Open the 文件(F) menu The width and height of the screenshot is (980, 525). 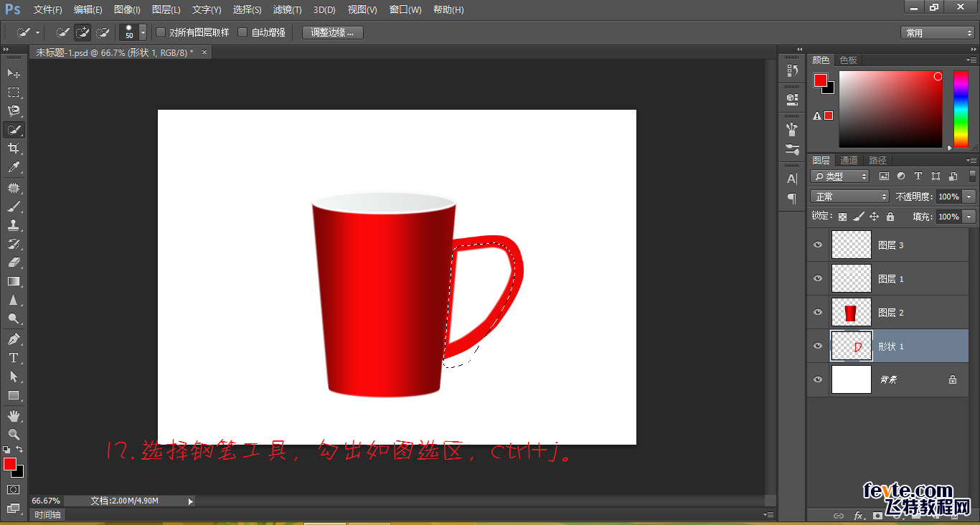coord(48,10)
